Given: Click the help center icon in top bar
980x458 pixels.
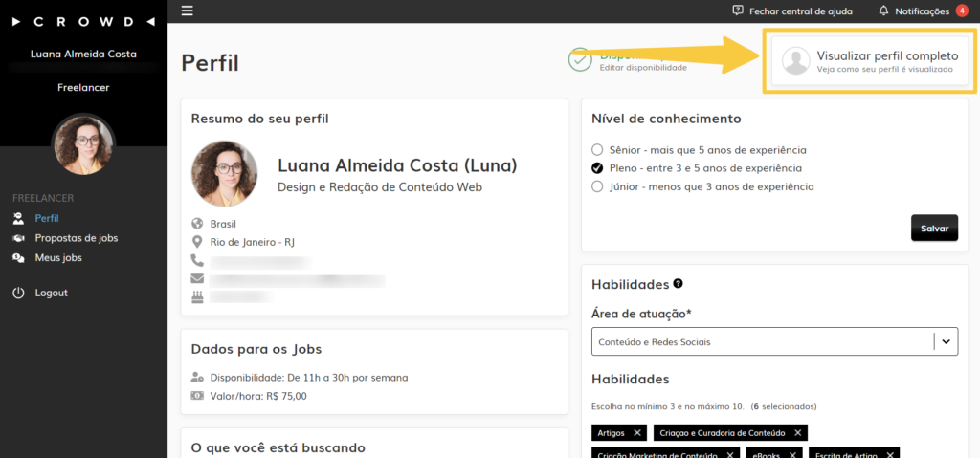Looking at the screenshot, I should (x=738, y=11).
